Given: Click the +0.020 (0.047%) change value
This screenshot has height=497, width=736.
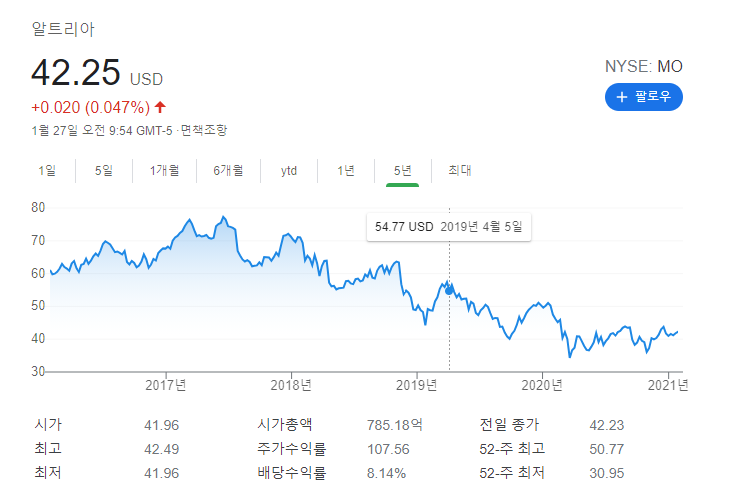Looking at the screenshot, I should coord(91,107).
